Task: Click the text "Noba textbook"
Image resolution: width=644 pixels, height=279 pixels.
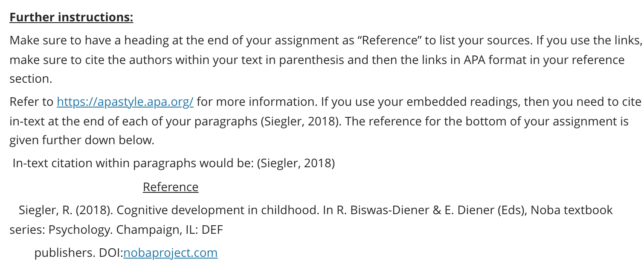Action: [571, 210]
